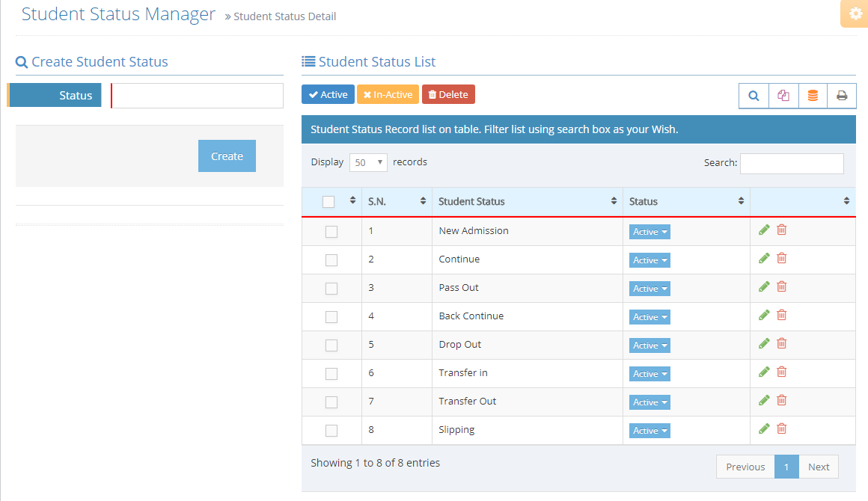Viewport: 868px width, 501px height.
Task: Click pencil icon for Drop Out row
Action: pyautogui.click(x=764, y=344)
